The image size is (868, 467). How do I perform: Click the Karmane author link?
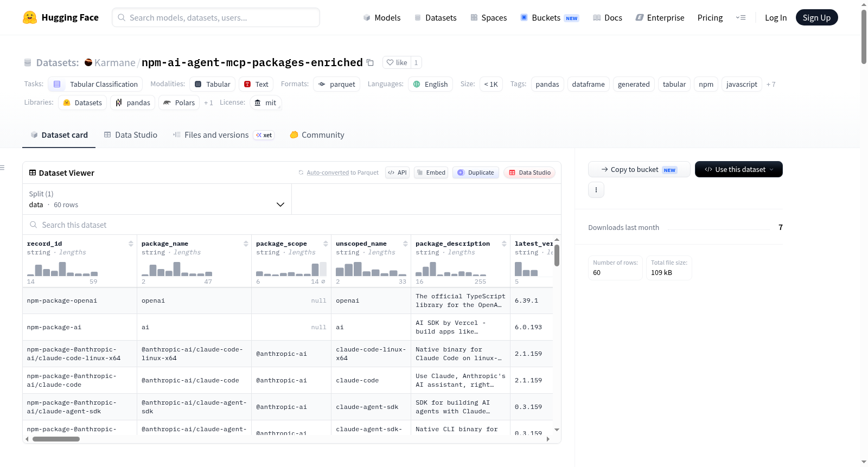114,62
